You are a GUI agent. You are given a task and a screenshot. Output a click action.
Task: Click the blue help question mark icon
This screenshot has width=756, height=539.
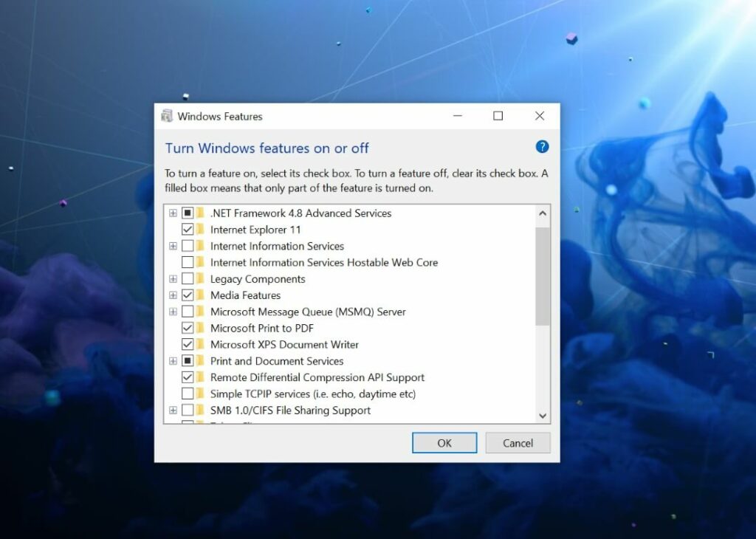click(x=542, y=146)
